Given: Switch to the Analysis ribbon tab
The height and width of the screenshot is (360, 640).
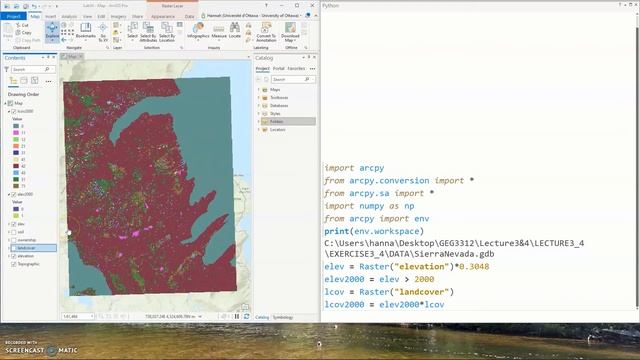Looking at the screenshot, I should click(69, 16).
